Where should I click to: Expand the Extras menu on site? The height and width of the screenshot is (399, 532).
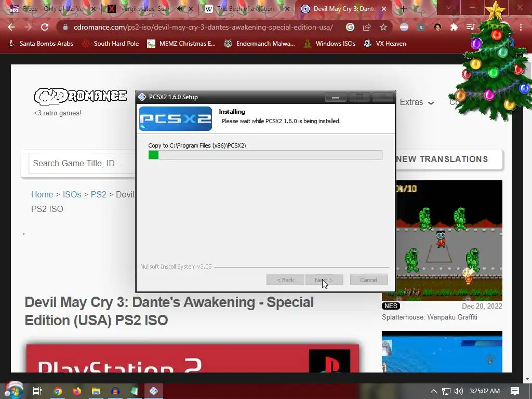[417, 102]
